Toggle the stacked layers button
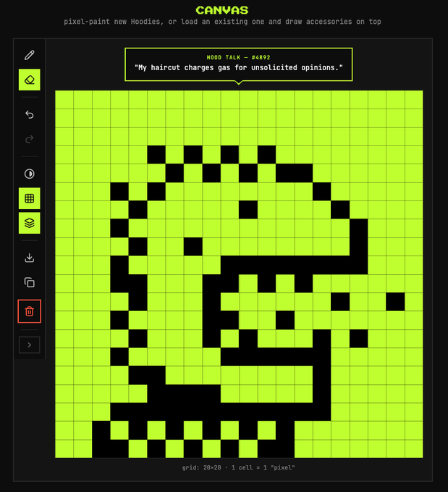Screen dimensions: 448x492 click(x=29, y=223)
